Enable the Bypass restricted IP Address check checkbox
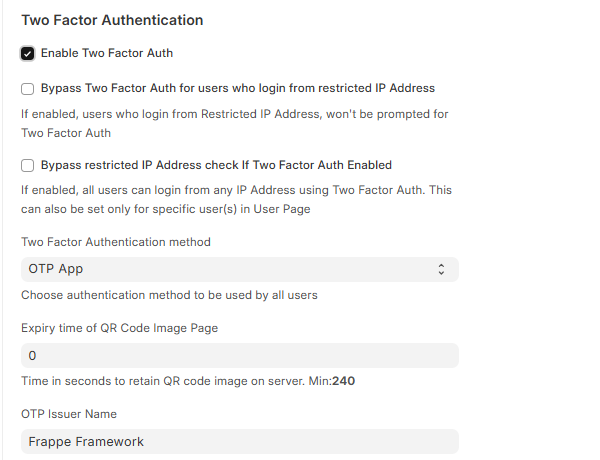Screen dimensions: 600x460 28,165
